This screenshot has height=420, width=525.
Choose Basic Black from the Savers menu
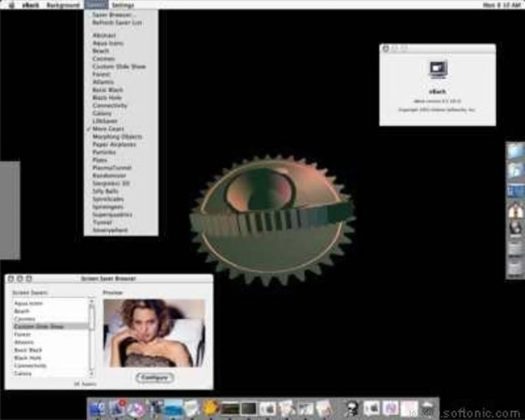point(108,90)
